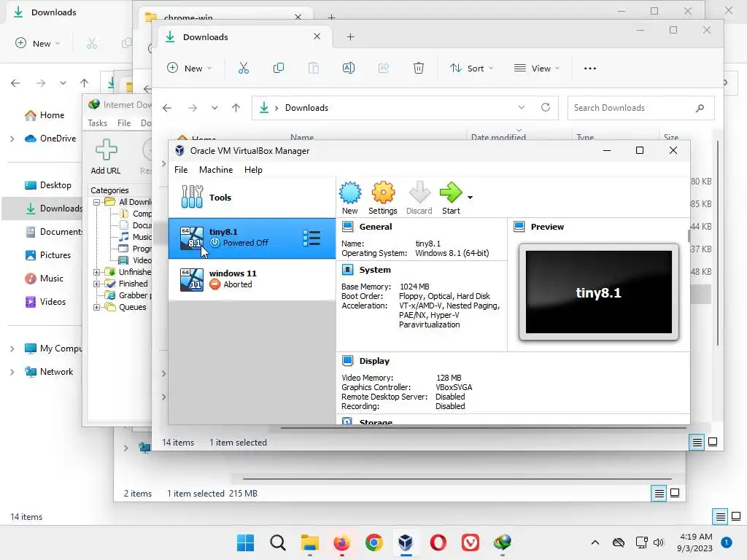The image size is (747, 560).
Task: Select the tiny8.1 virtual machine
Action: pos(252,238)
